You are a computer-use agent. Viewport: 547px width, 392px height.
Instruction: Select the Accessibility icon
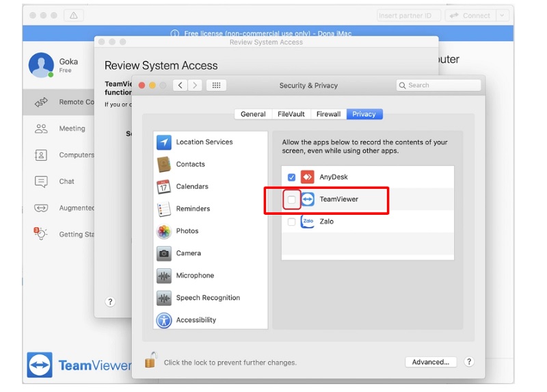[163, 320]
